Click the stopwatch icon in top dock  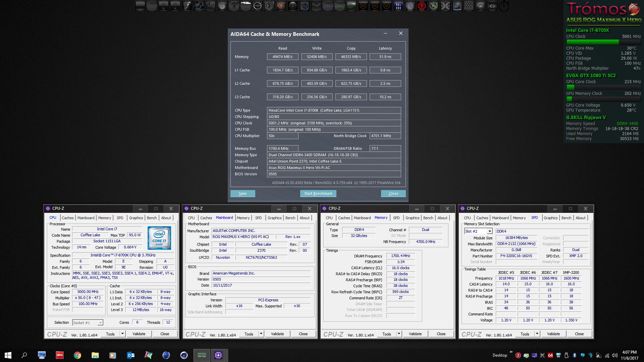(504, 6)
